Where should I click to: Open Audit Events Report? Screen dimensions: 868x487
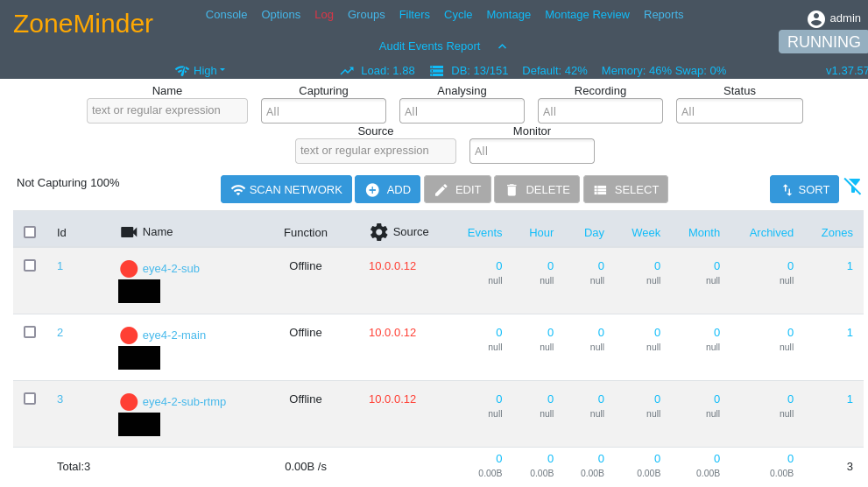coord(429,46)
